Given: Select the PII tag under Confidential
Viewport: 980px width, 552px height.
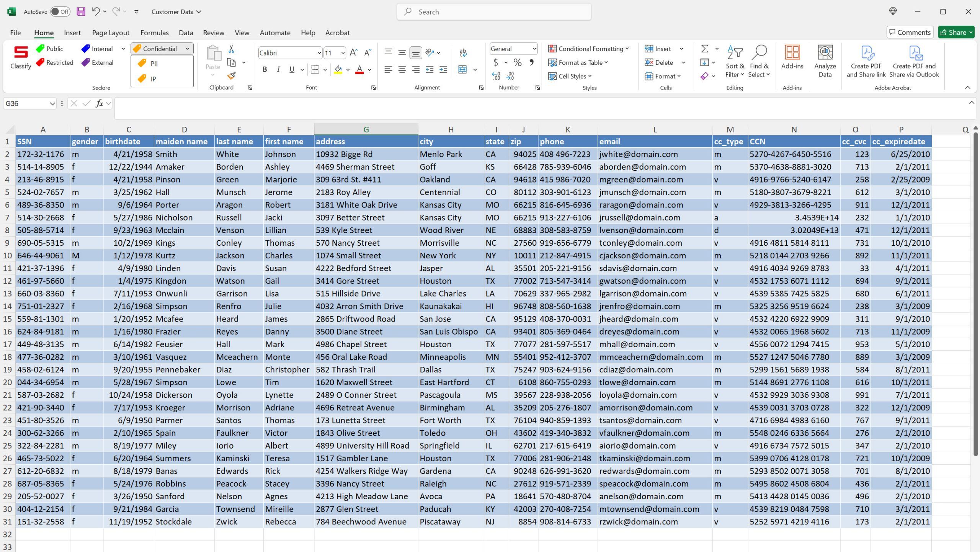Looking at the screenshot, I should 148,63.
